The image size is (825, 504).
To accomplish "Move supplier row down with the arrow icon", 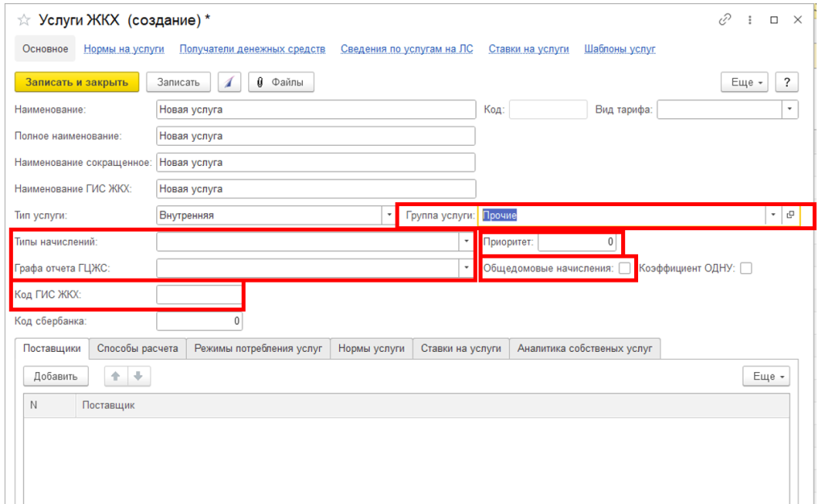I will [x=138, y=376].
